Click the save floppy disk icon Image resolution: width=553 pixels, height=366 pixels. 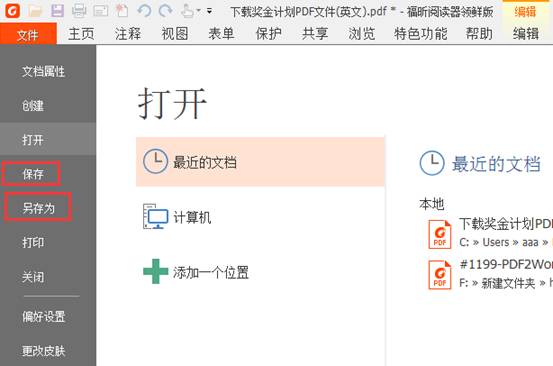[x=57, y=11]
